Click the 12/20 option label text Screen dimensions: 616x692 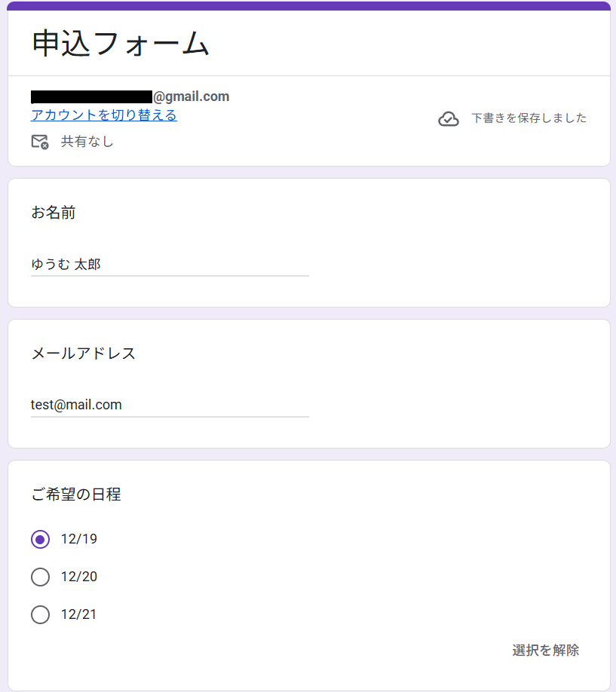pos(79,577)
